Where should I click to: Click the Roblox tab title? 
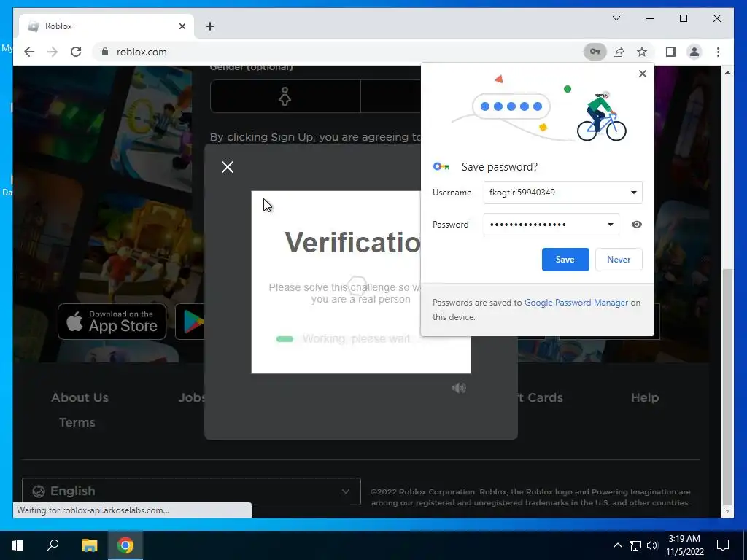click(58, 26)
